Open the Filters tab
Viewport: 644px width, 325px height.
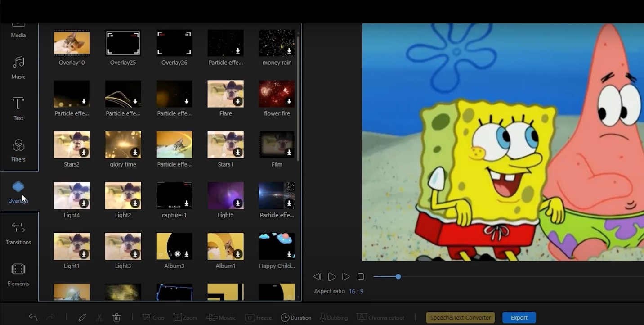18,150
